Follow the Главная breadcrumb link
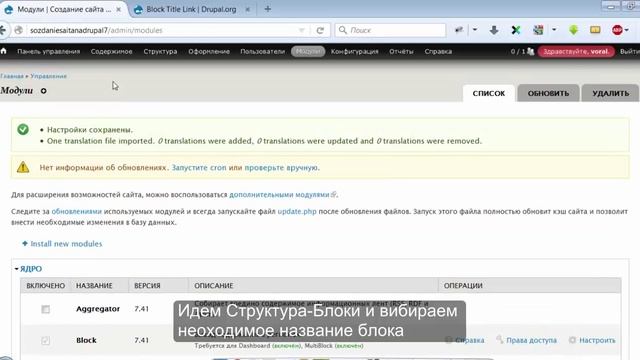640x360 pixels. (x=12, y=76)
